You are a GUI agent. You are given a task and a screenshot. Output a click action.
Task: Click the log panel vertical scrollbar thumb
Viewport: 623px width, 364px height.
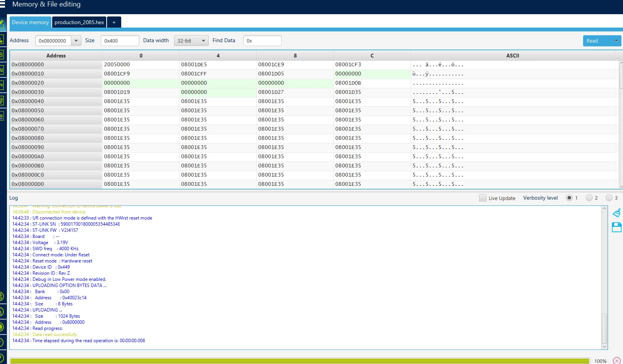point(605,328)
